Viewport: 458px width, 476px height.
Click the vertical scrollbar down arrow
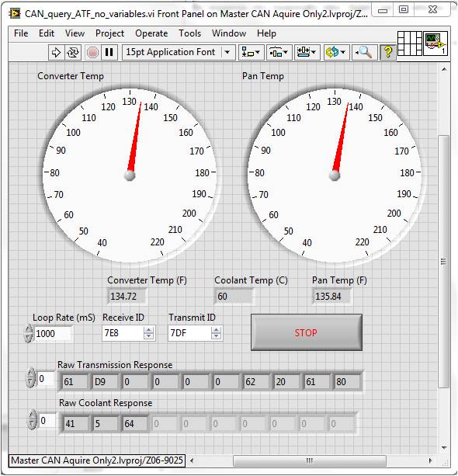click(x=444, y=447)
